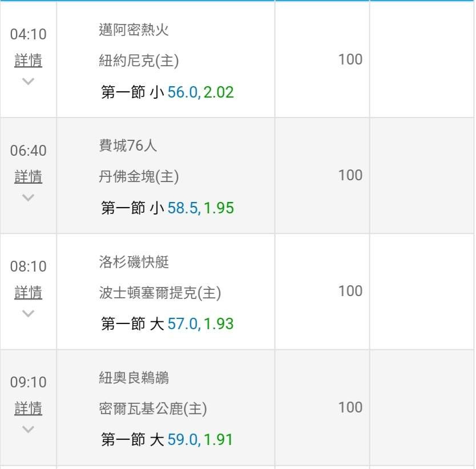Open 詳情 link for the 06:40 game
The height and width of the screenshot is (469, 476).
[x=28, y=176]
